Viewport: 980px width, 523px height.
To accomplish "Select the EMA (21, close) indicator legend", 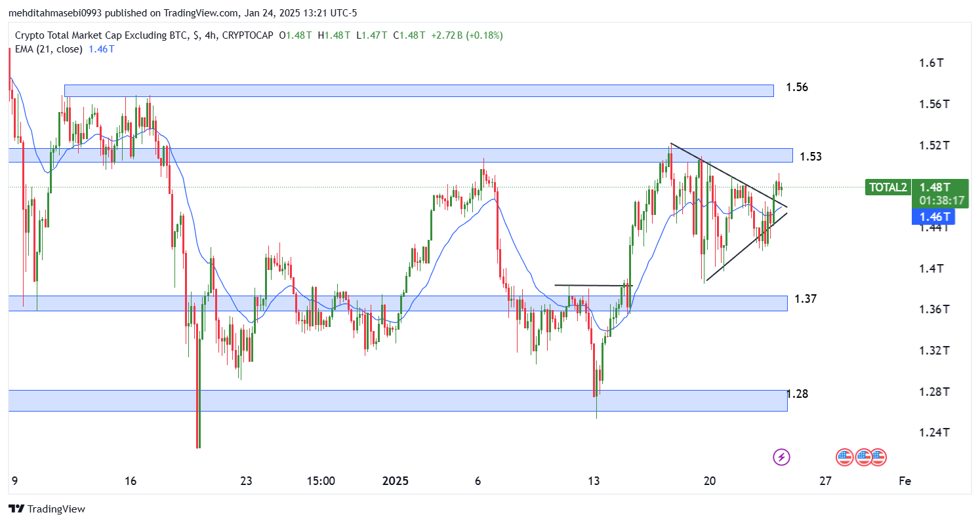I will (x=48, y=49).
